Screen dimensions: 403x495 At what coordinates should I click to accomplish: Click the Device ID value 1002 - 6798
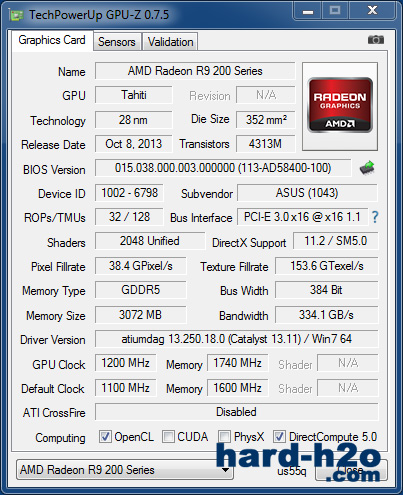[129, 193]
